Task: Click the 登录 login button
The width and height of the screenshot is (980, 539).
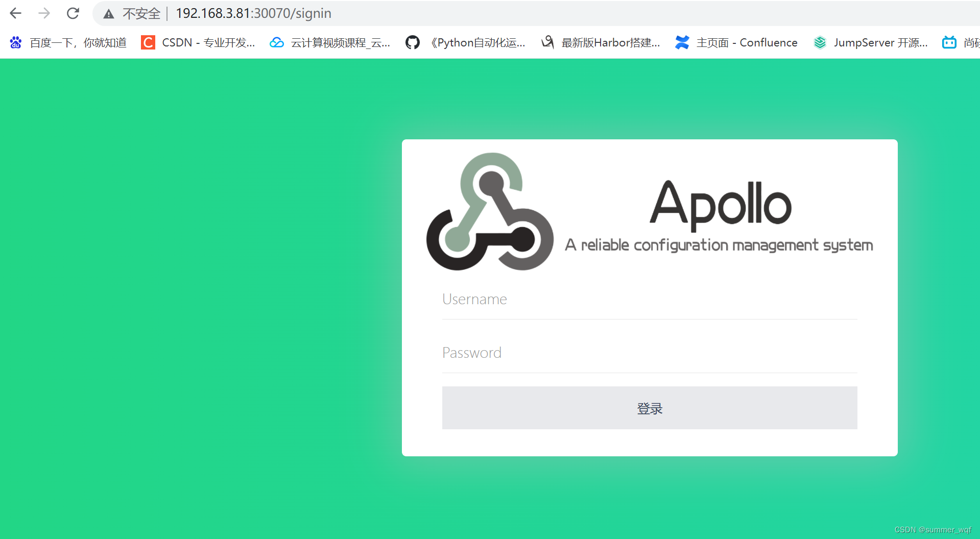Action: 649,408
